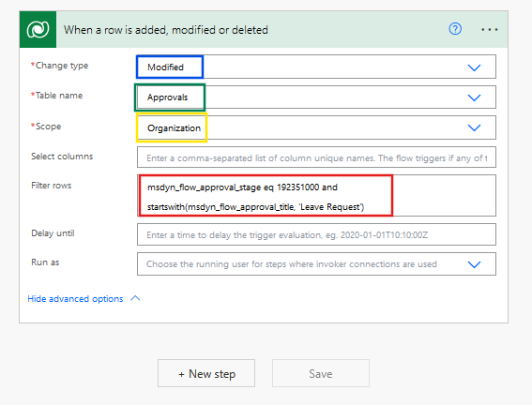
Task: Focus the Delay until input field
Action: coord(316,234)
